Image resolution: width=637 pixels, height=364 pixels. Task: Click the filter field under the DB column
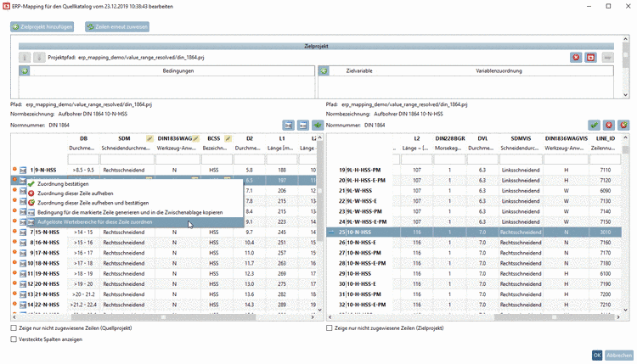[x=83, y=160]
